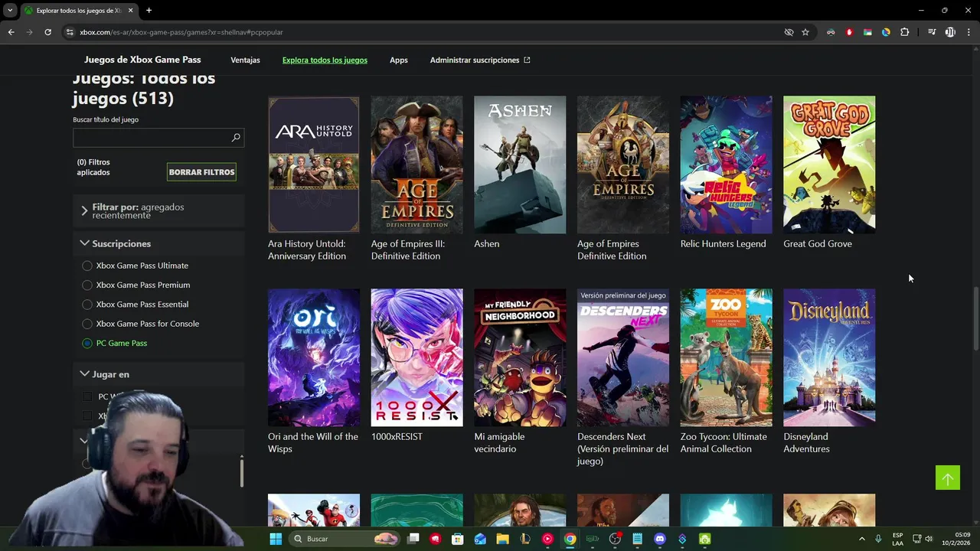
Task: Open the Apps nav item
Action: (398, 60)
